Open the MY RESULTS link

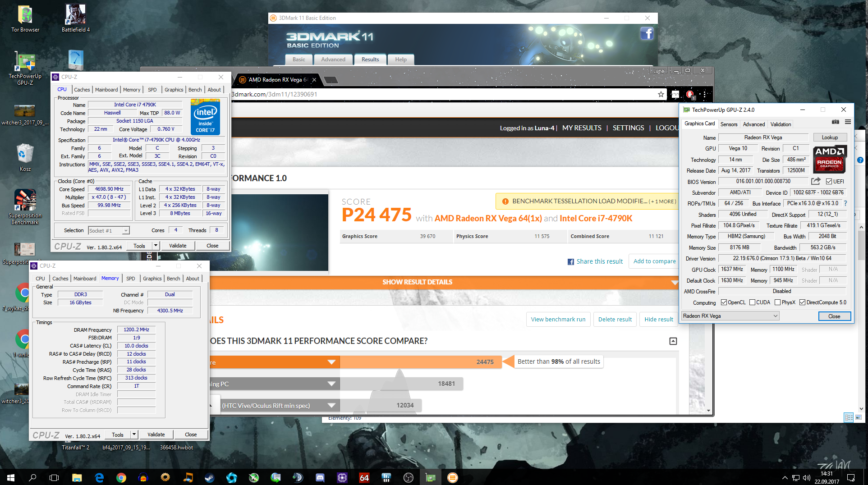click(x=582, y=128)
